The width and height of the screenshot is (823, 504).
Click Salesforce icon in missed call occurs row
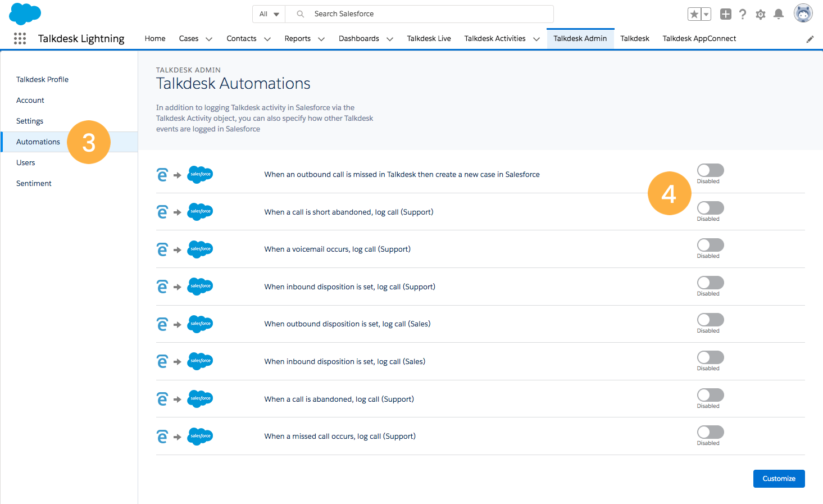(200, 436)
